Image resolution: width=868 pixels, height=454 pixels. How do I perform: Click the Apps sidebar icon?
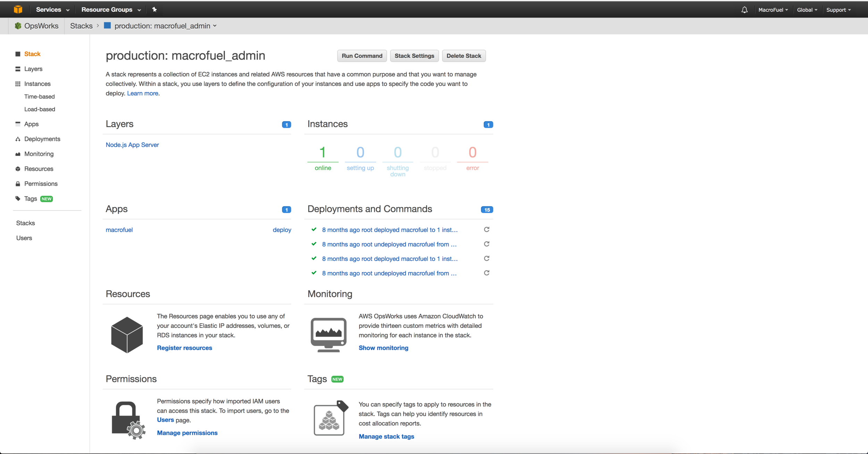(x=18, y=124)
